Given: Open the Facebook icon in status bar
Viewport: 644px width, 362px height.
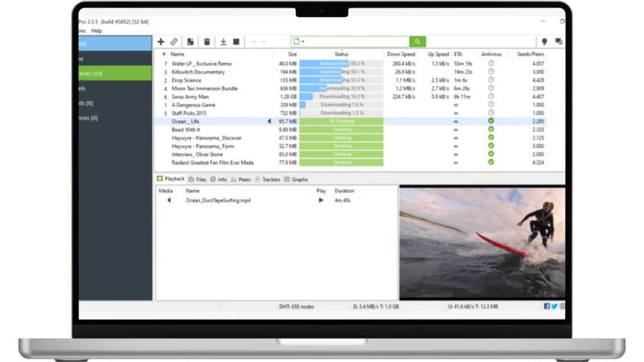Looking at the screenshot, I should [547, 307].
